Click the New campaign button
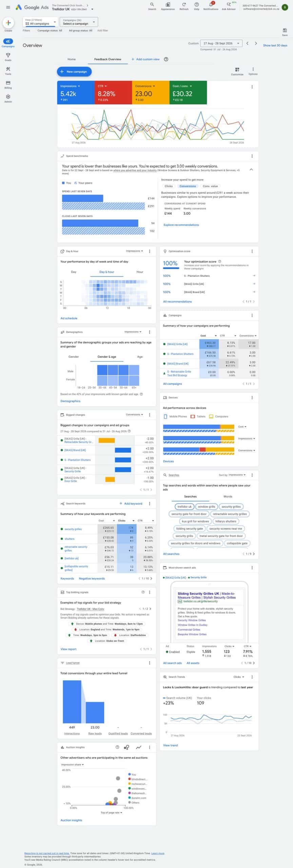 coord(74,72)
